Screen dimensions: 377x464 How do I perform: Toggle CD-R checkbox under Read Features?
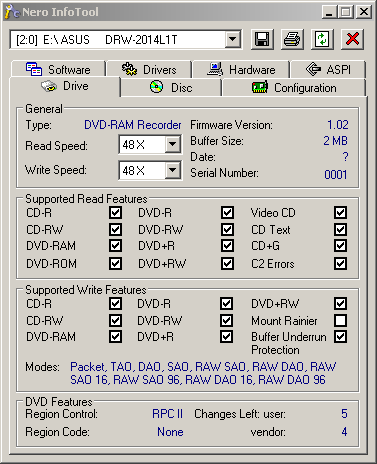(x=115, y=213)
